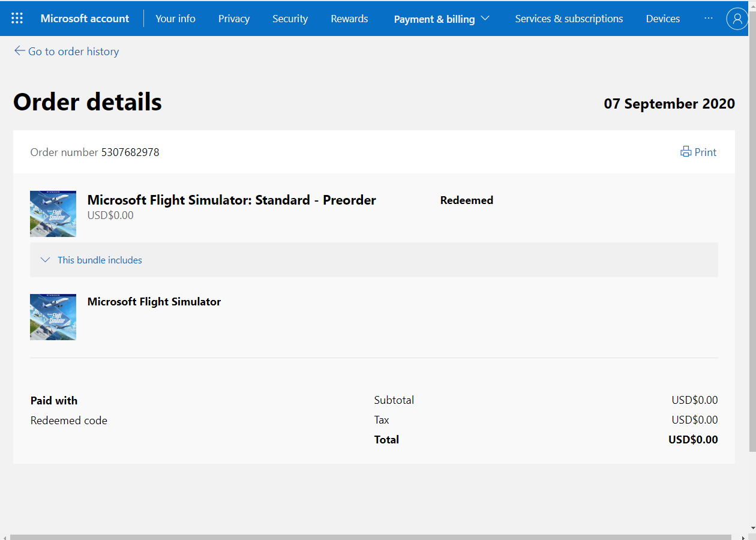
Task: Click the back arrow beside order history
Action: tap(19, 51)
